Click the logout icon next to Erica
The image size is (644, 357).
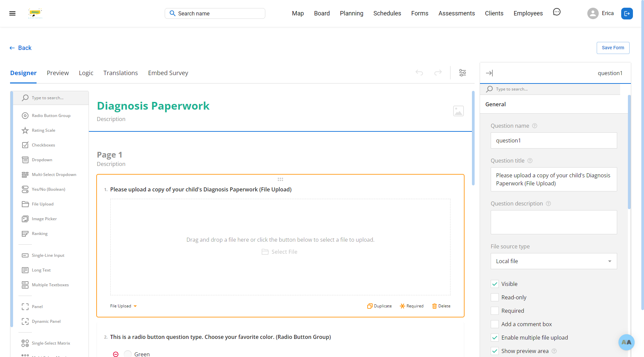(x=627, y=13)
